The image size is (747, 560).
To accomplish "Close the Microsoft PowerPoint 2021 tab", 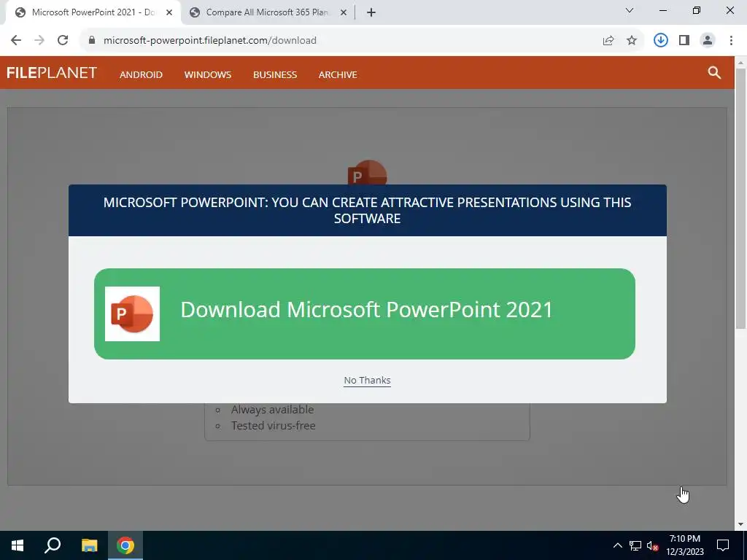I will pyautogui.click(x=169, y=12).
